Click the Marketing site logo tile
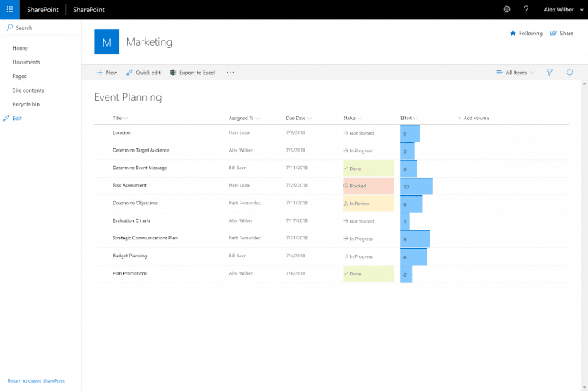 [x=106, y=42]
